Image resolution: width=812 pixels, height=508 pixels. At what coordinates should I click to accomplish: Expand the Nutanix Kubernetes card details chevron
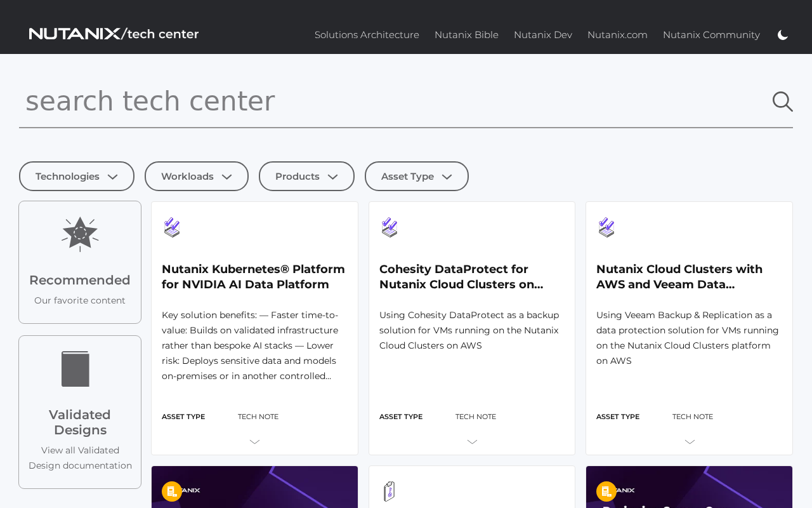click(x=254, y=440)
